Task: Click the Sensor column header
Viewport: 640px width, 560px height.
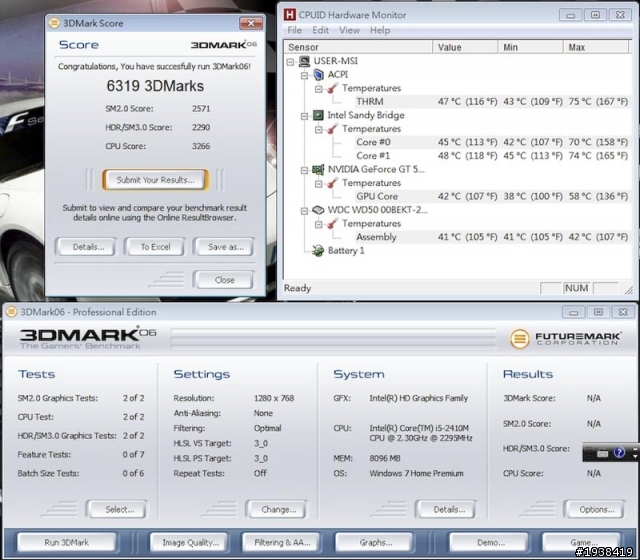Action: 358,47
